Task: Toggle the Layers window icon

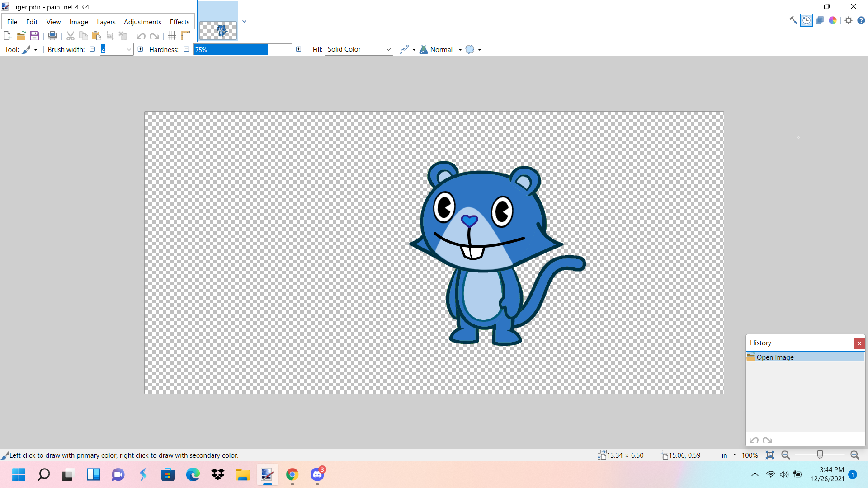Action: 820,20
